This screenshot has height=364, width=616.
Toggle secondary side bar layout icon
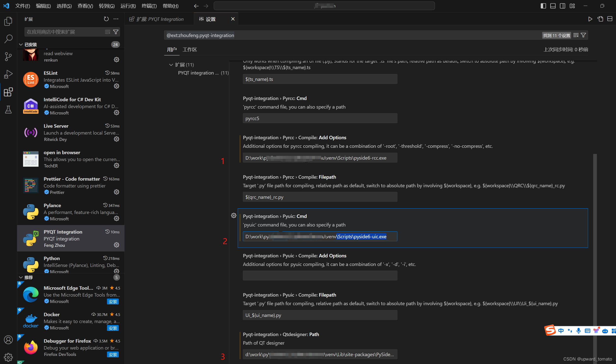[x=563, y=6]
